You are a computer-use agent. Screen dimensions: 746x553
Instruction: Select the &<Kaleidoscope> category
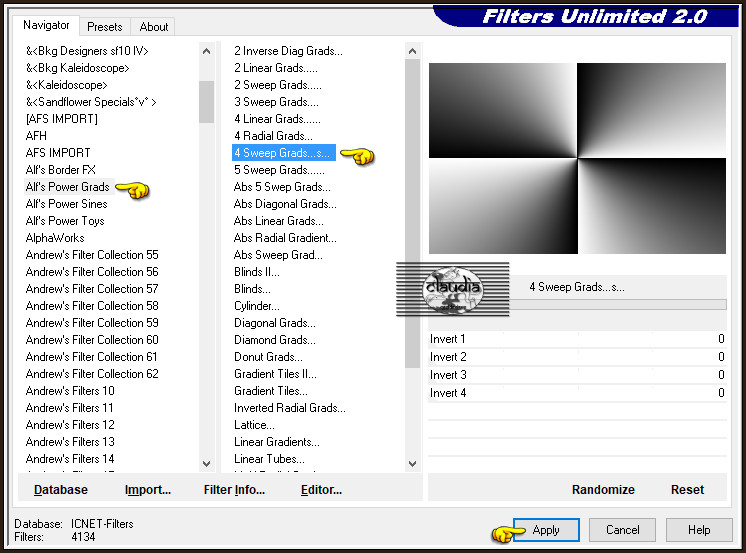click(67, 85)
